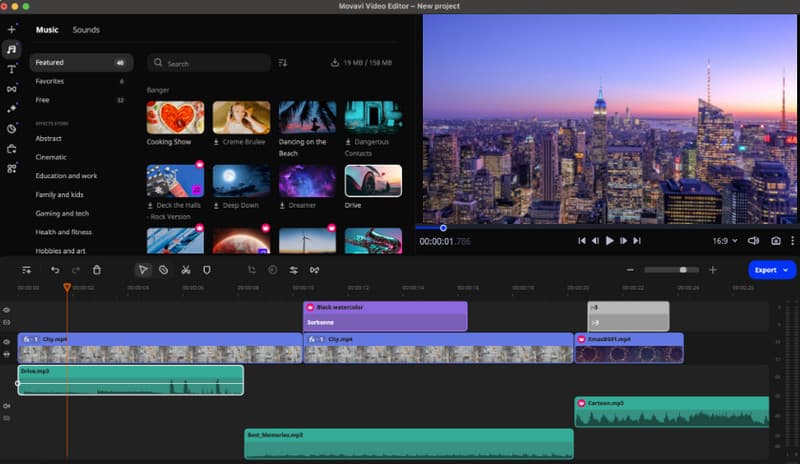Viewport: 800px width, 464px height.
Task: Expand the Export button dropdown arrow
Action: pos(786,270)
